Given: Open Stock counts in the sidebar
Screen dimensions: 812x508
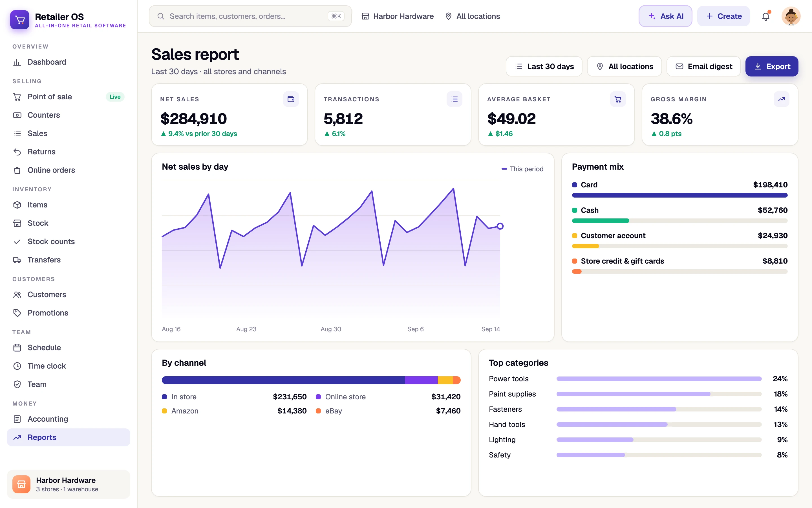Looking at the screenshot, I should click(x=69, y=242).
